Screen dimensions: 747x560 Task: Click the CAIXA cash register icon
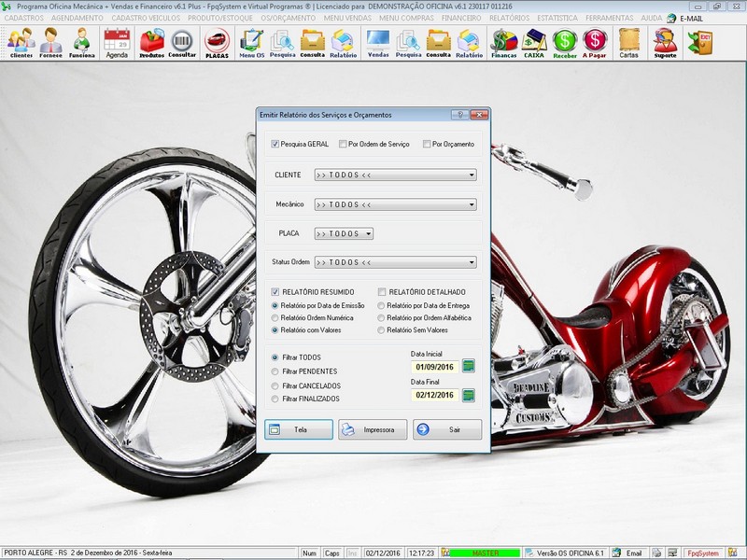pyautogui.click(x=534, y=43)
